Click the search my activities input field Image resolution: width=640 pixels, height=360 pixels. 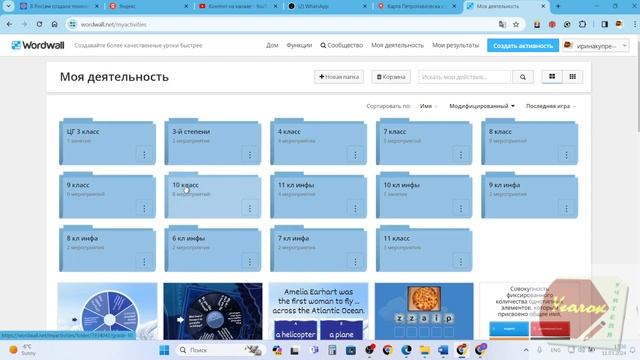click(464, 77)
